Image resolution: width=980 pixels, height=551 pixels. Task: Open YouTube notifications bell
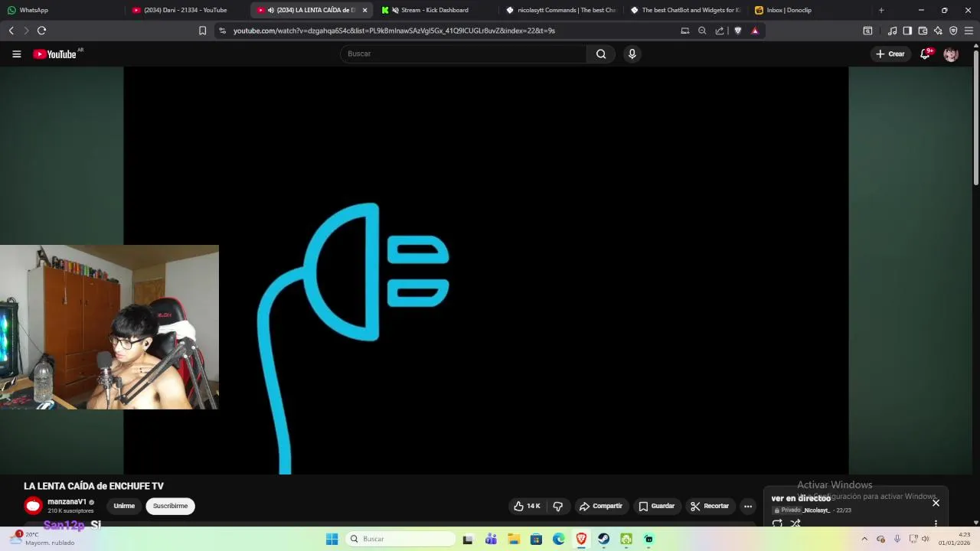pos(926,54)
